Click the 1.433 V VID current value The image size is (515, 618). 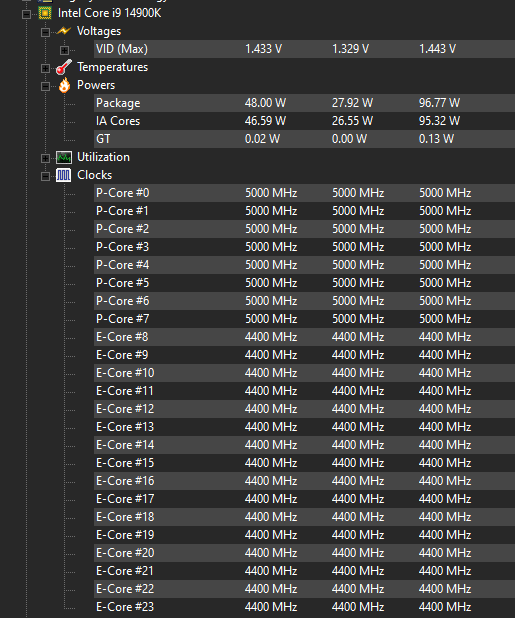click(263, 49)
